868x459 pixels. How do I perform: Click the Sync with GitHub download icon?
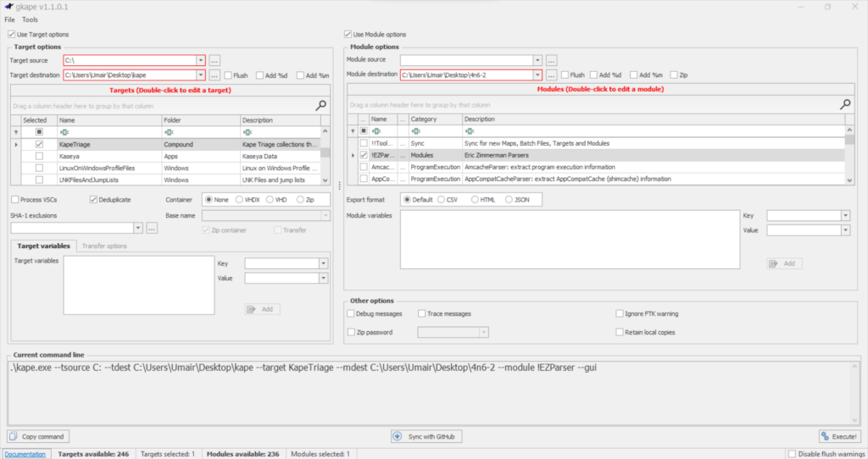(x=398, y=436)
